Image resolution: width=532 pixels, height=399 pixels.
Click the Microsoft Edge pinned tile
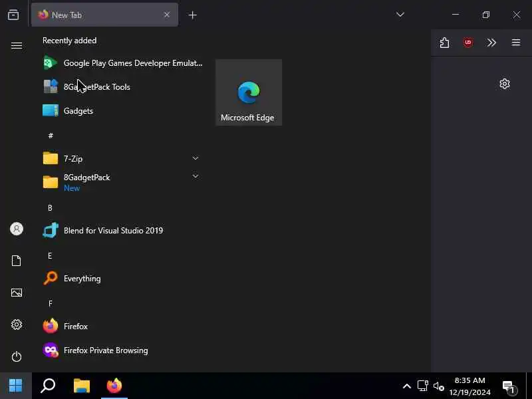[249, 92]
